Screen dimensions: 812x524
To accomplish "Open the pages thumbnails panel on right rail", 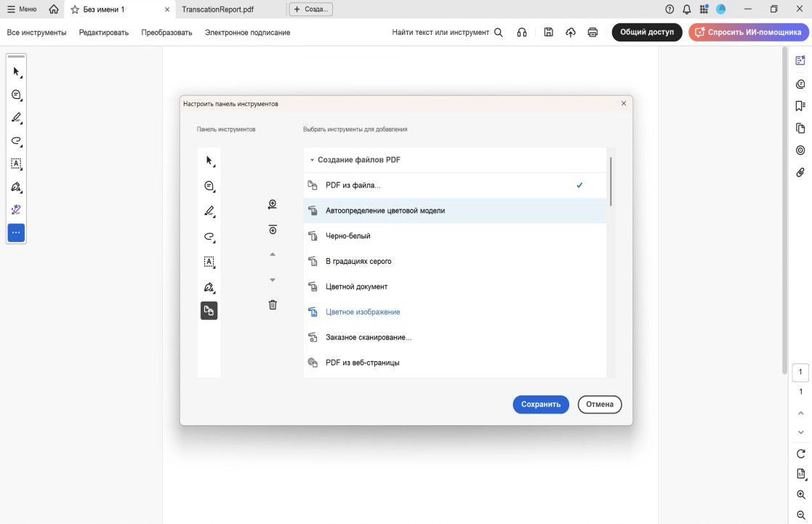I will (x=800, y=129).
